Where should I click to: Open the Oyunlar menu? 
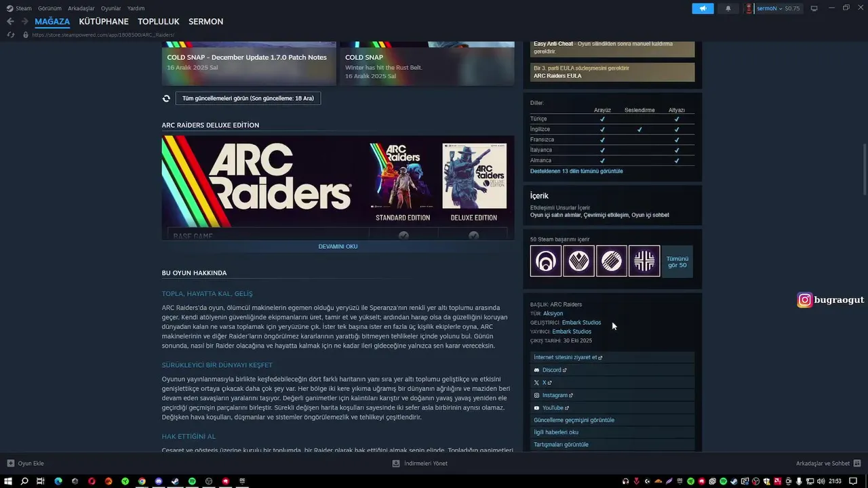click(x=111, y=8)
